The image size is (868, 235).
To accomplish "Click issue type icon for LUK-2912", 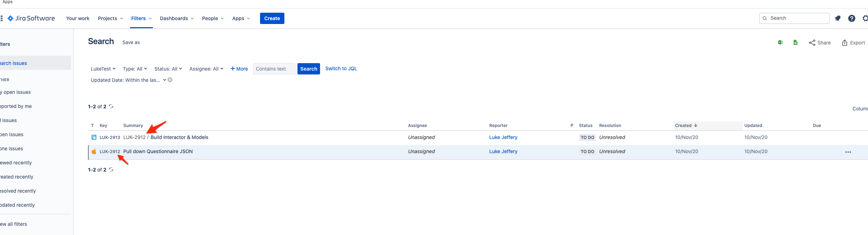I will coord(94,151).
